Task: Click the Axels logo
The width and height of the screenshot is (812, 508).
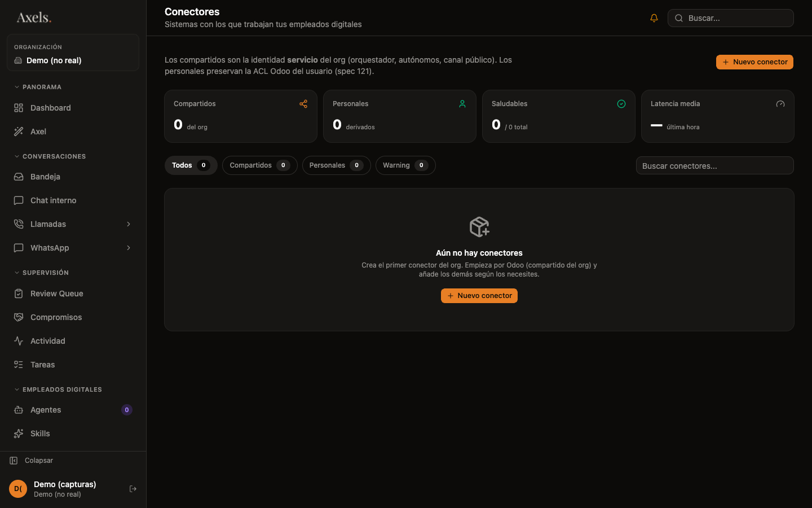Action: coord(34,17)
